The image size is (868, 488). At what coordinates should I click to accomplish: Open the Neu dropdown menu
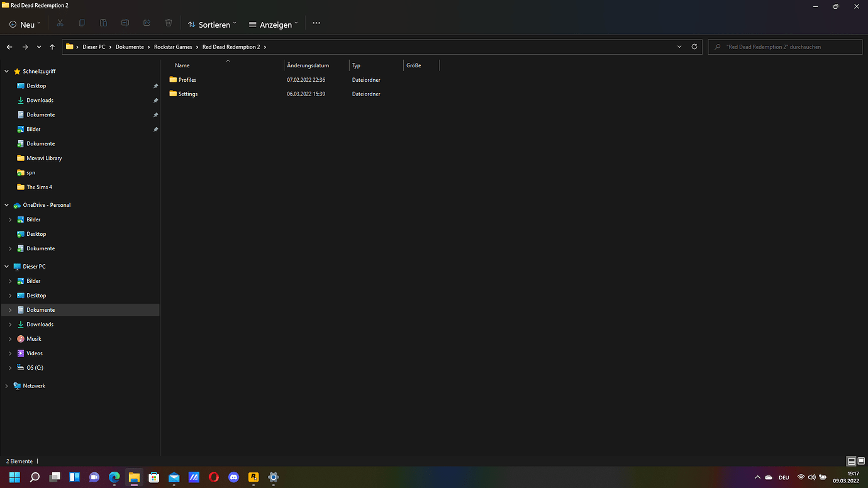click(x=25, y=24)
